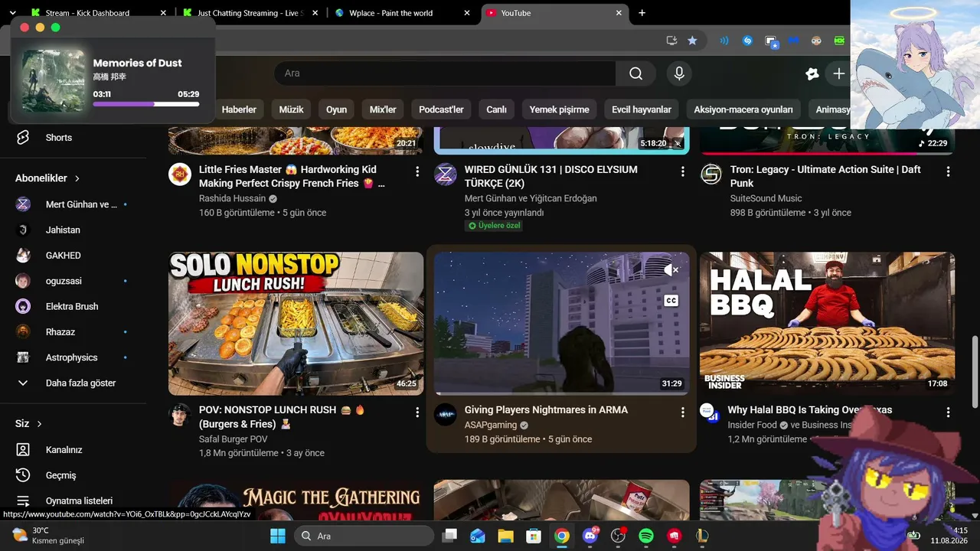Select the Oyun filter chip
Image resolution: width=980 pixels, height=551 pixels.
[x=337, y=109]
